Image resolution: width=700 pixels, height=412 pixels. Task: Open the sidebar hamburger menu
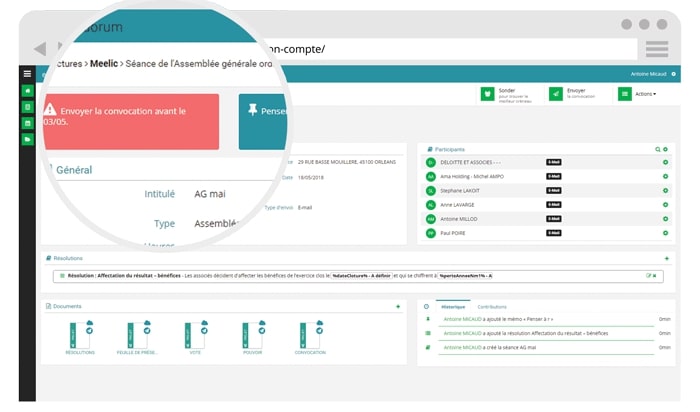tap(27, 74)
